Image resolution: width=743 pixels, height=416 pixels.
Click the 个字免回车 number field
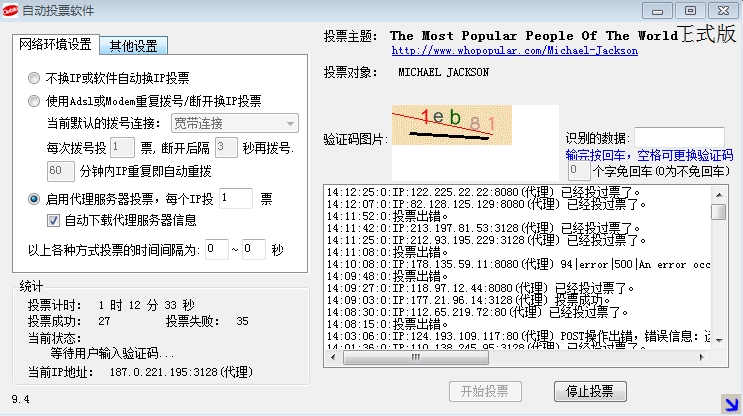click(579, 171)
